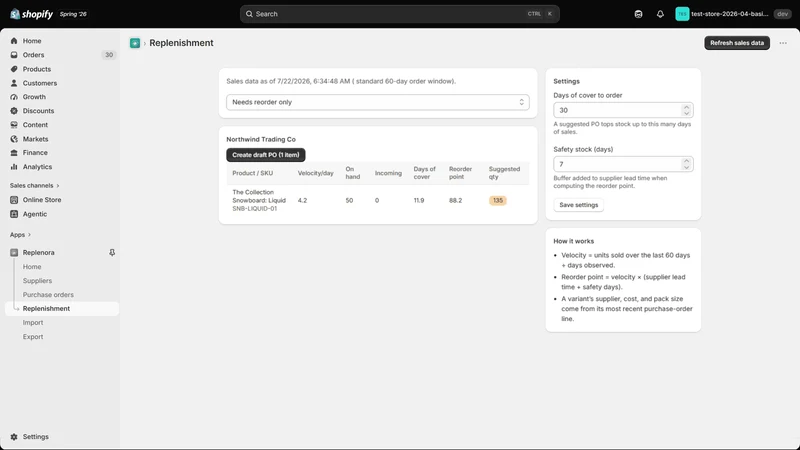Click the Content icon
Screen dimensions: 800x450
(14, 124)
